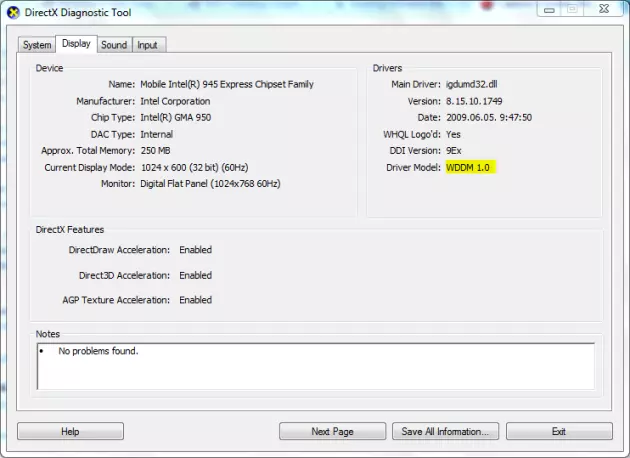
Task: Click the DDI Version value 9Ex
Action: pos(454,151)
